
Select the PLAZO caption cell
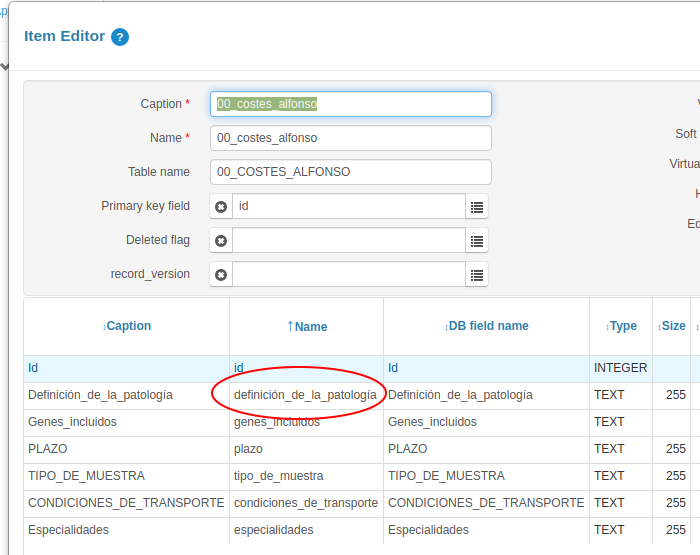[x=127, y=449]
